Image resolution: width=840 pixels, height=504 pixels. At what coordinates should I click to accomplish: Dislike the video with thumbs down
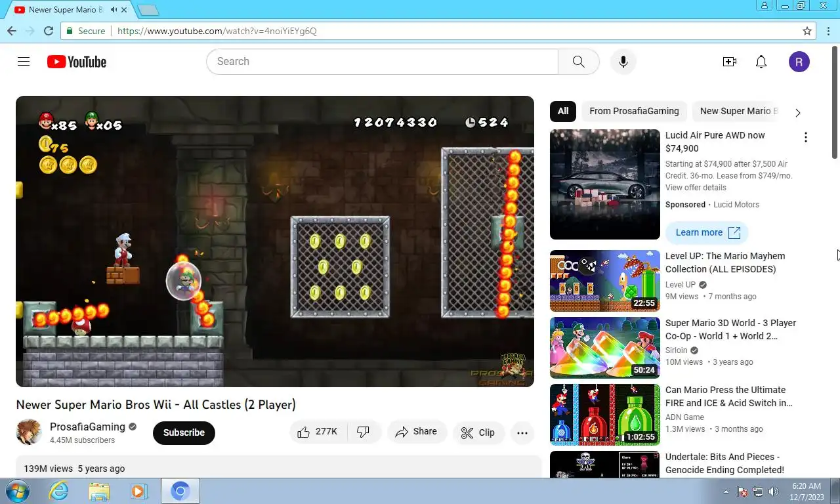(364, 432)
